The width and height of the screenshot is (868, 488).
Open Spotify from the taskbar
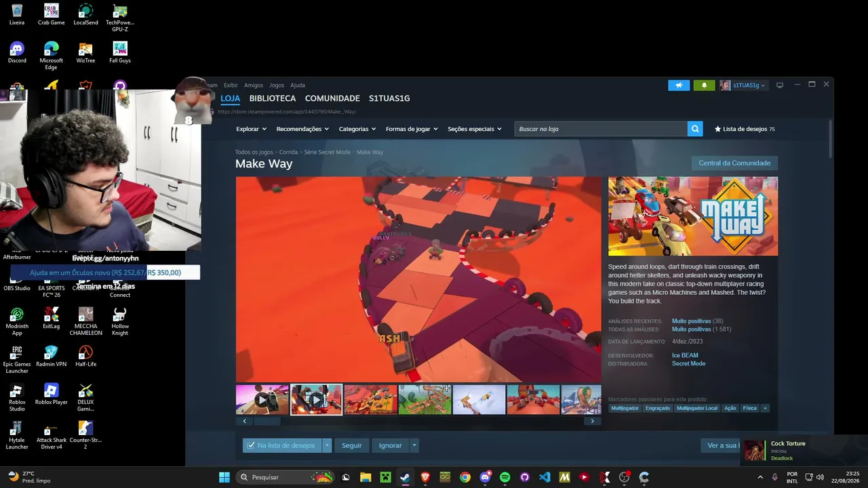point(505,477)
